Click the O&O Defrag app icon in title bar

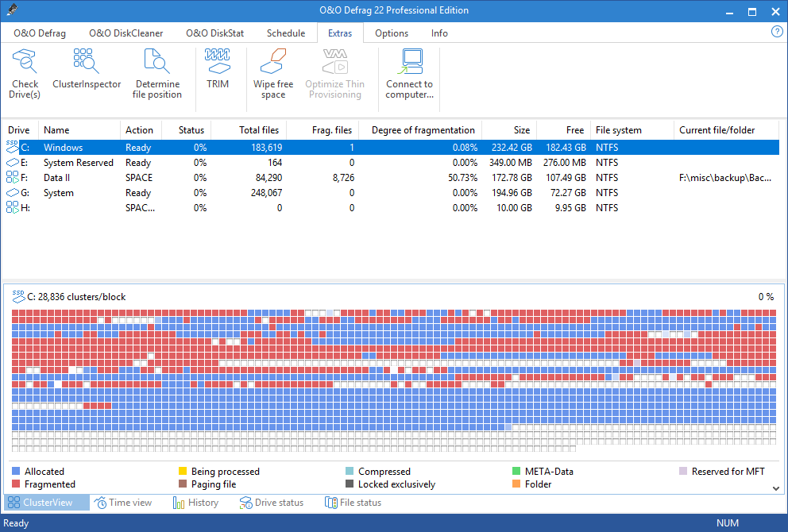point(13,10)
